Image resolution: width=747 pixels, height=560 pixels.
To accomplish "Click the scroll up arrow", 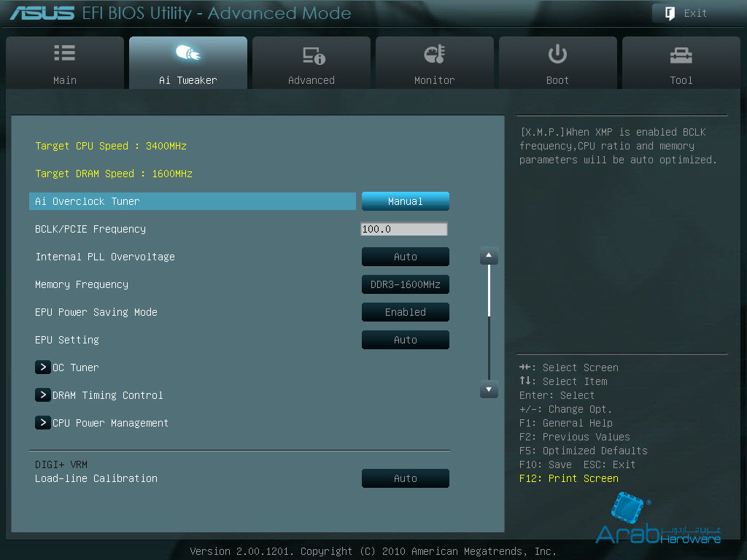I will point(489,256).
